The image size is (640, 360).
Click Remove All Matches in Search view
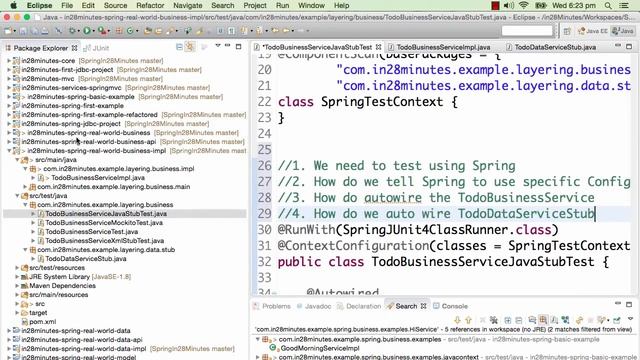click(493, 320)
